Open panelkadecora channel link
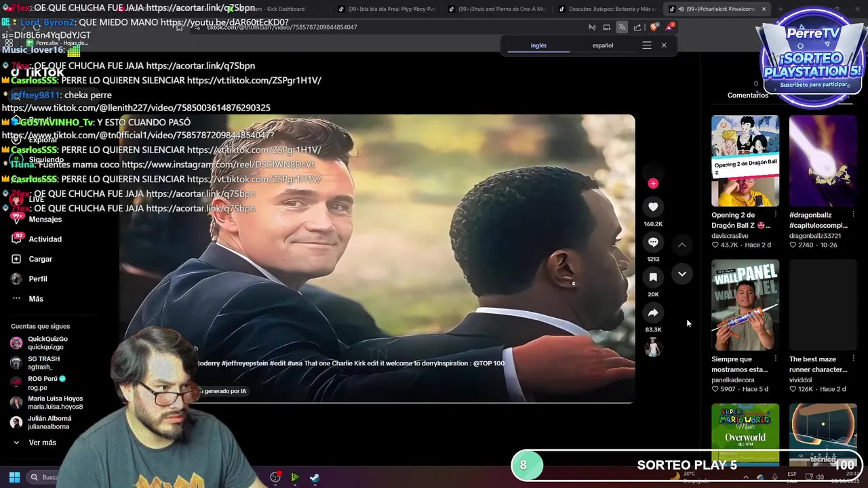This screenshot has height=488, width=868. click(732, 380)
